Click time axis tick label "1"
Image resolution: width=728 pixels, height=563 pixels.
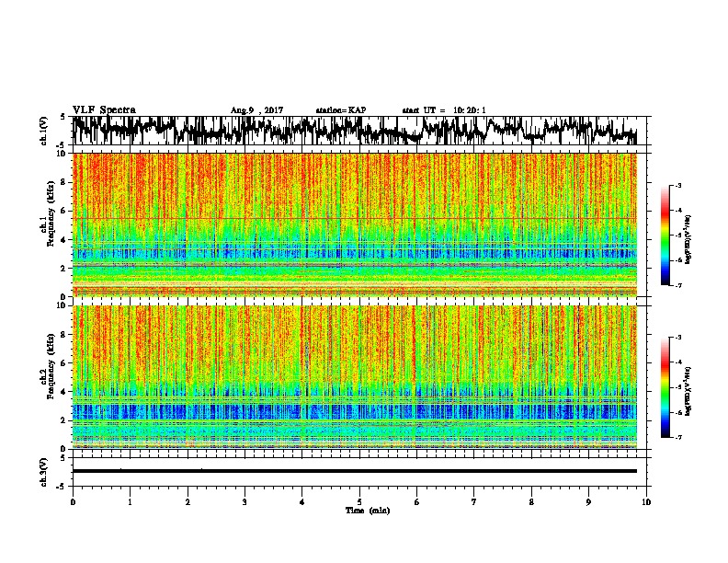coord(130,502)
